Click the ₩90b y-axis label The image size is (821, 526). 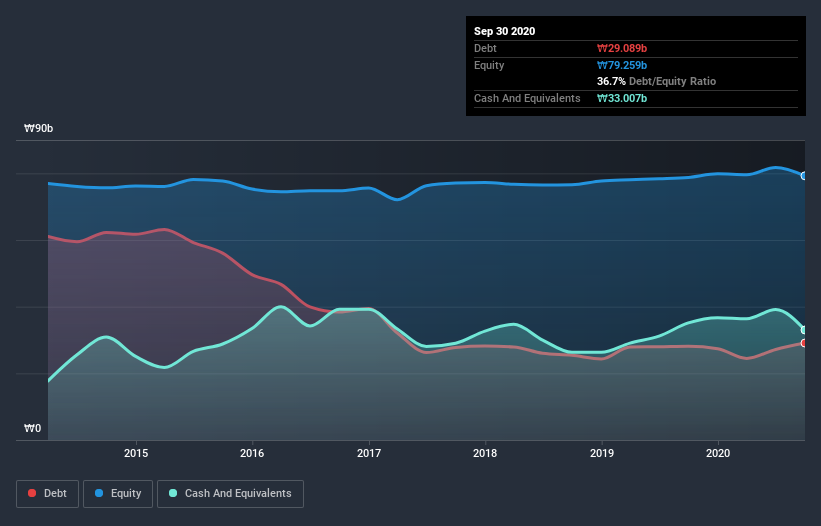click(39, 128)
